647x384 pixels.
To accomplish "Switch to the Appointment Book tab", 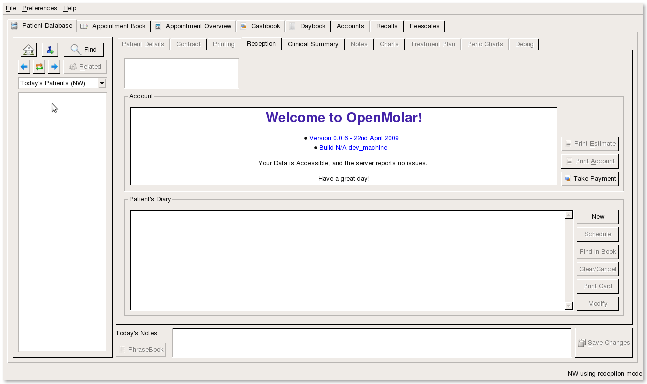I will (x=113, y=26).
